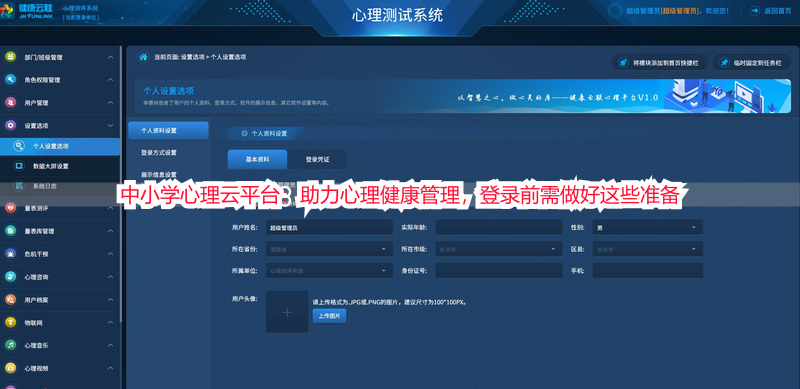Click the 心理咨询 sidebar icon
800x389 pixels.
[10, 277]
